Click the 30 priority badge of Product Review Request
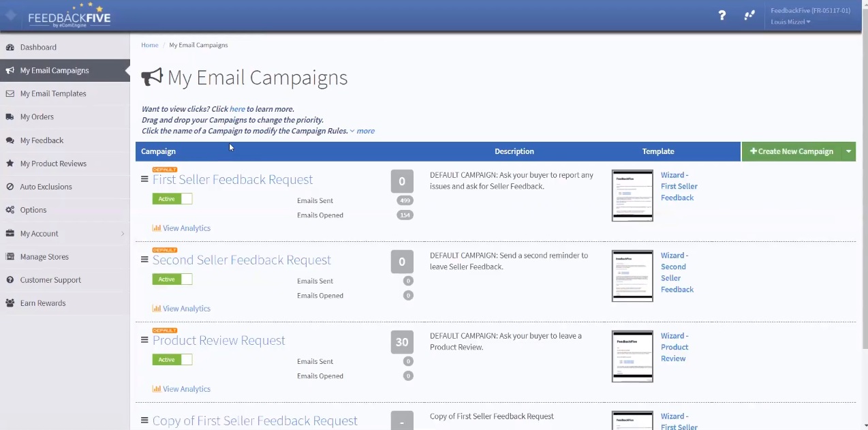 coord(402,342)
